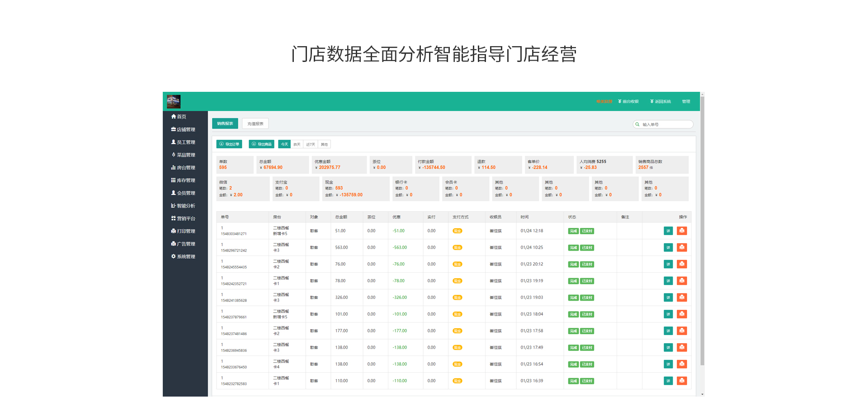
Task: Open 库存管理 in the sidebar
Action: [183, 180]
